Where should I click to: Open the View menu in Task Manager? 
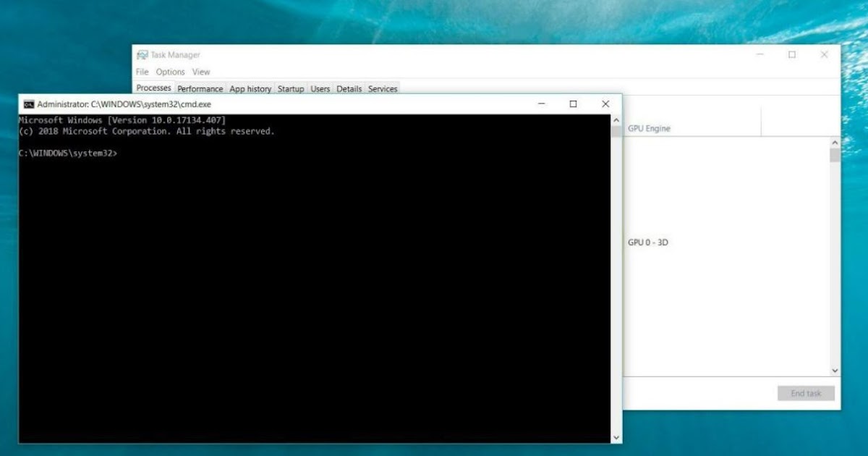[201, 72]
